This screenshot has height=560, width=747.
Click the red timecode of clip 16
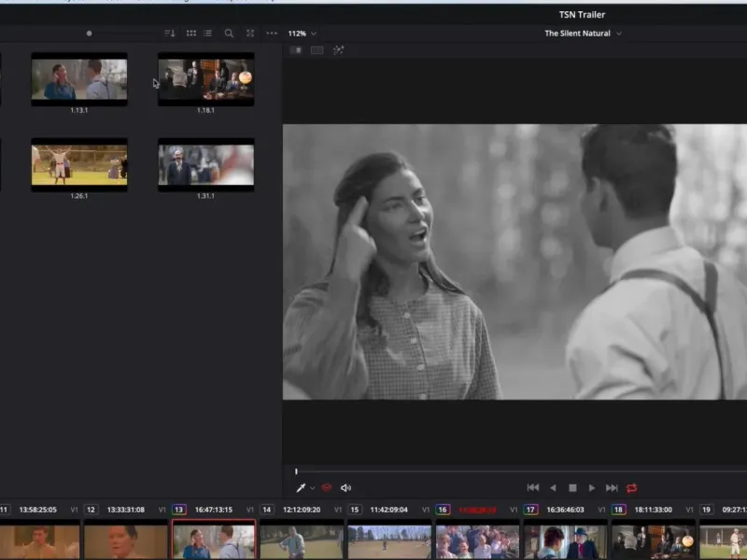point(477,510)
